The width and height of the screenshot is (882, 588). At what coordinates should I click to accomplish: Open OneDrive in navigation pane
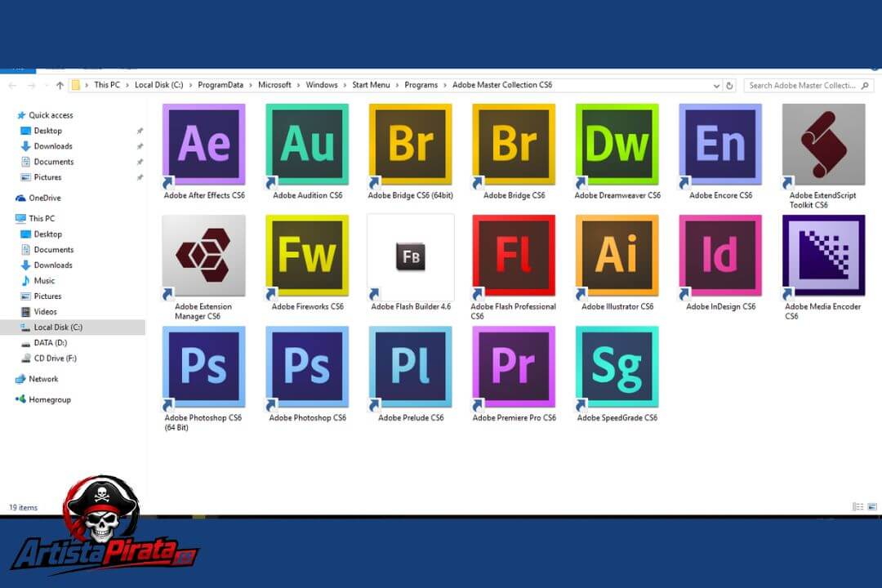[x=44, y=198]
